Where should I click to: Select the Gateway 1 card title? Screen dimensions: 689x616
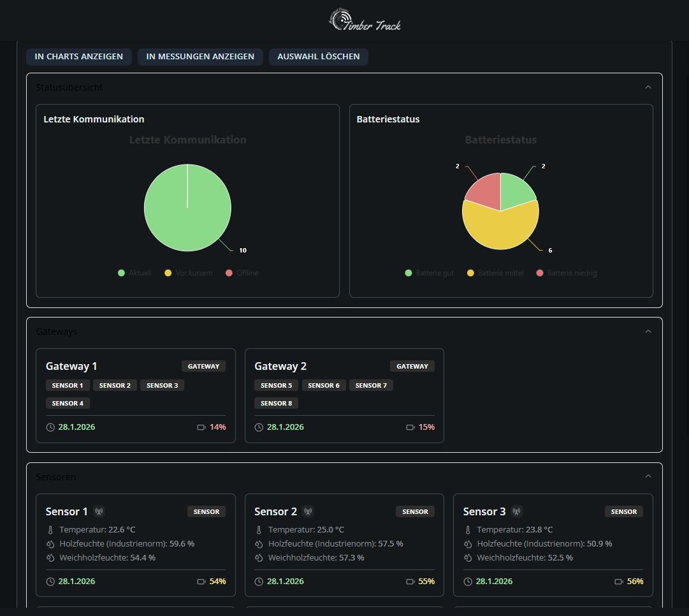point(71,366)
